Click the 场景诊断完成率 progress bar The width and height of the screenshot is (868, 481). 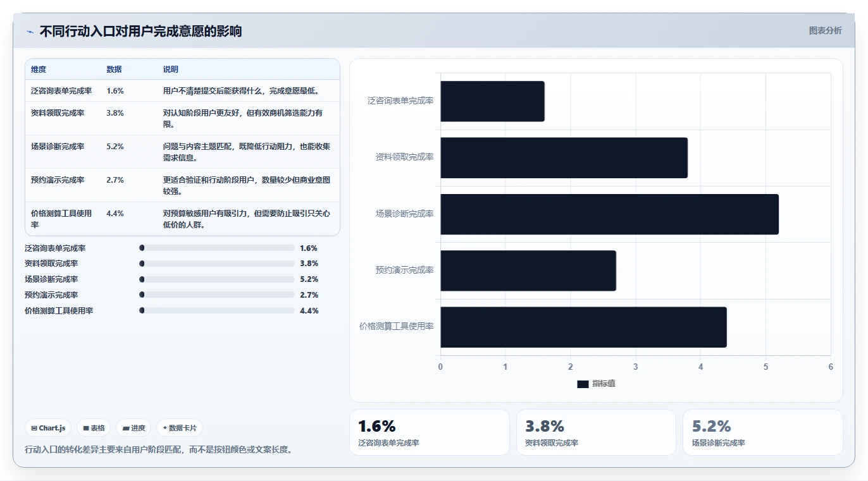[x=217, y=279]
